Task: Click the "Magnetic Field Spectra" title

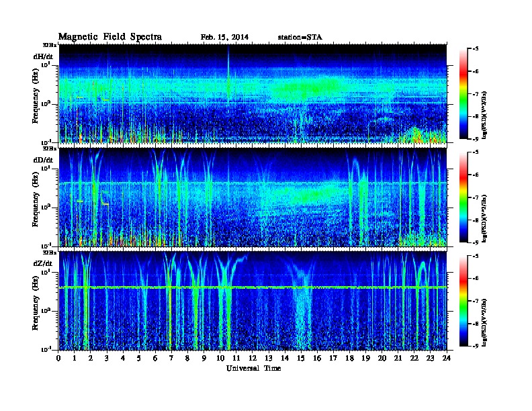Action: tap(110, 37)
